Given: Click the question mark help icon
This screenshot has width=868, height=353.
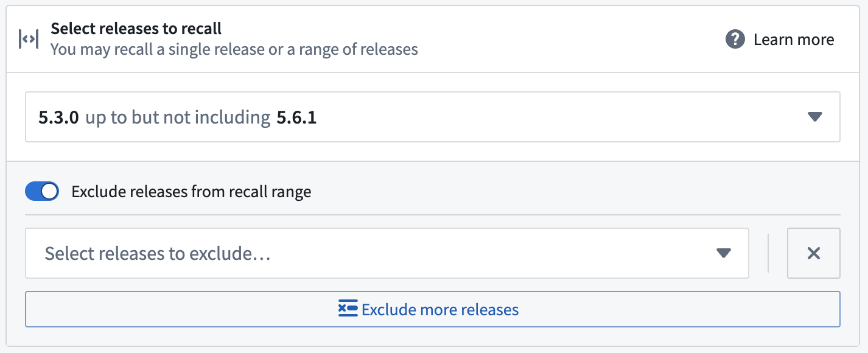Looking at the screenshot, I should (735, 40).
